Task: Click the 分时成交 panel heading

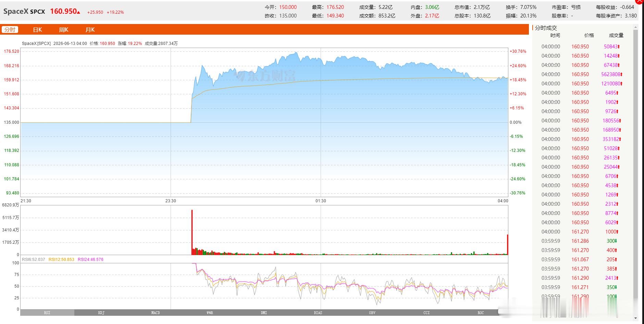Action: 546,28
